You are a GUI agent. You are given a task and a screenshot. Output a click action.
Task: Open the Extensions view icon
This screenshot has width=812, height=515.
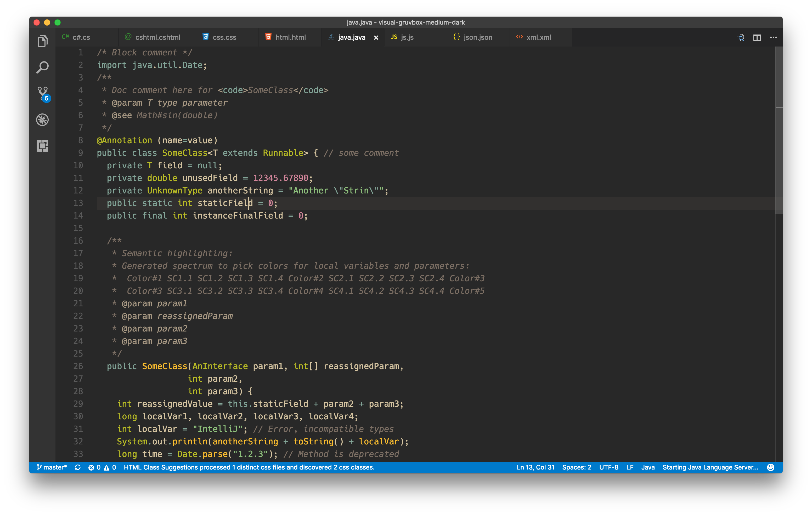pos(42,146)
